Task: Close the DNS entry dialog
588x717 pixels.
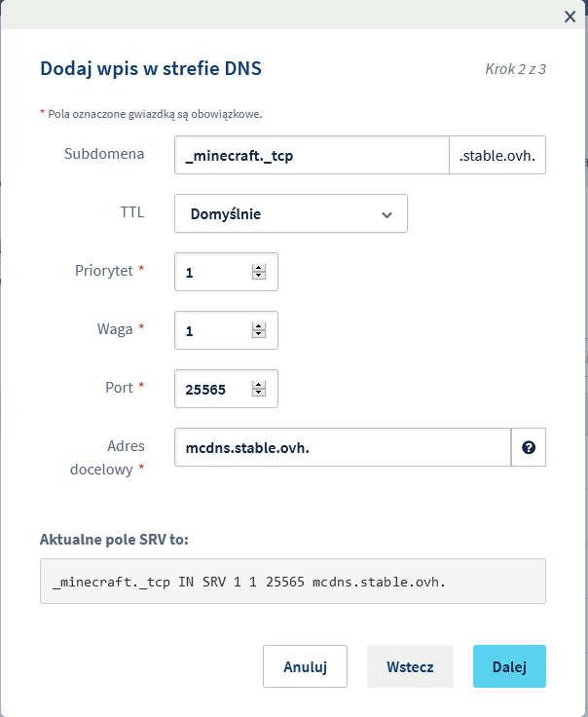Action: 570,16
